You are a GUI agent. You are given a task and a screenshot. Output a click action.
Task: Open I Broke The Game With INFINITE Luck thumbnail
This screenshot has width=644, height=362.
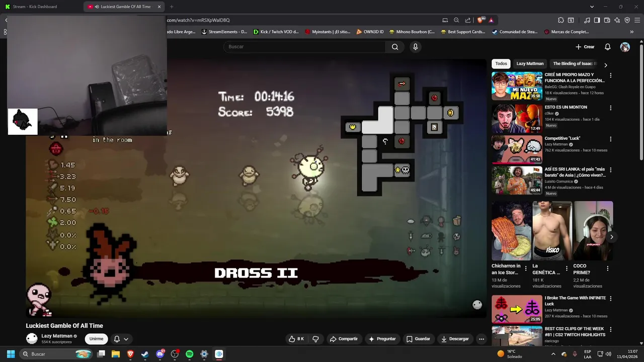517,309
